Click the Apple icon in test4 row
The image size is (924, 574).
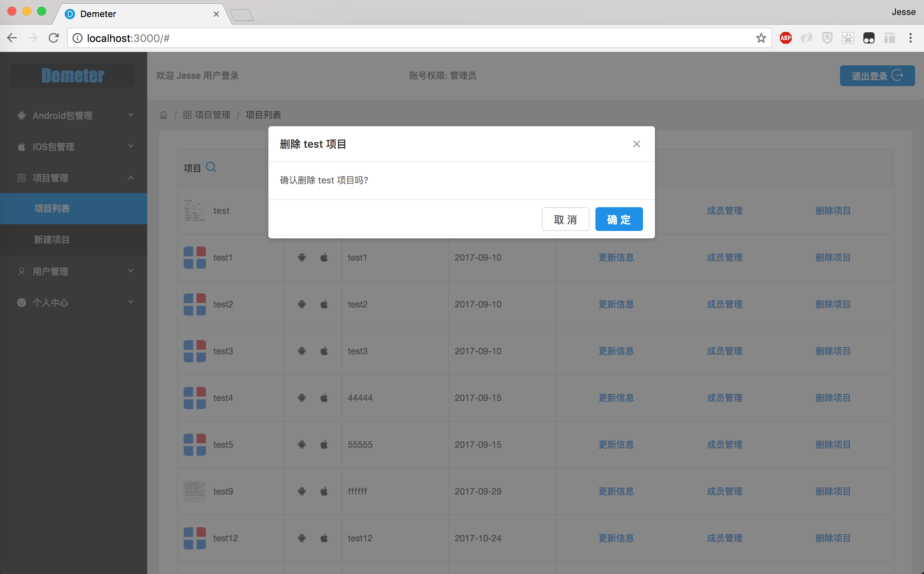point(324,398)
